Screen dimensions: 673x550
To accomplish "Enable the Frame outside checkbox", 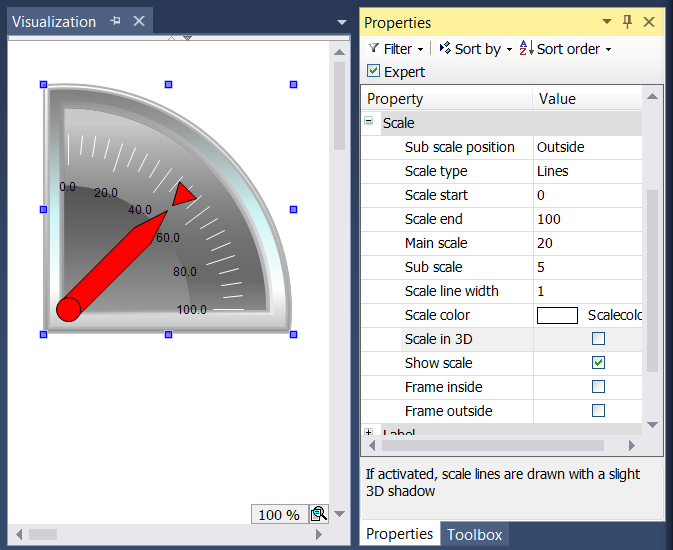I will click(598, 411).
